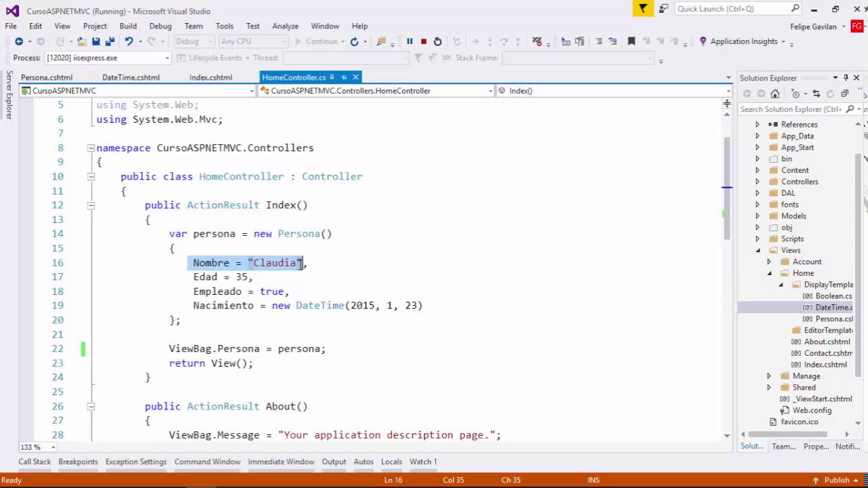Click Sync with Active Document icon

point(816,94)
